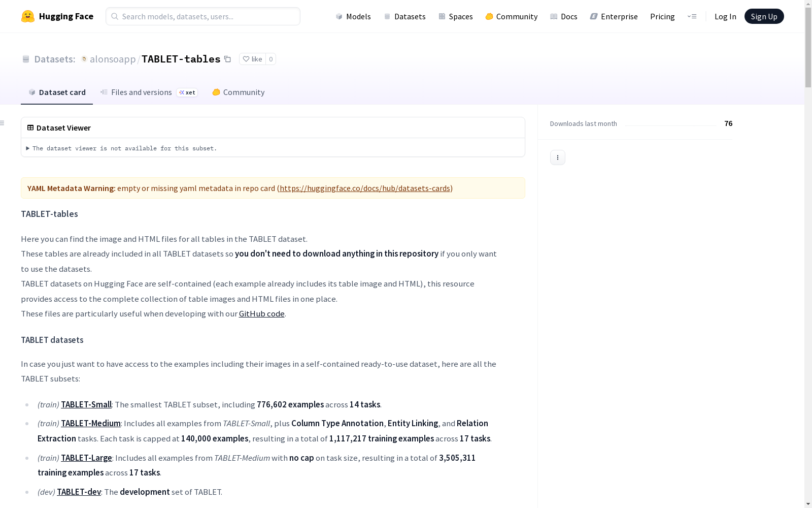812x508 pixels.
Task: Open alonsoapp profile link
Action: click(113, 59)
